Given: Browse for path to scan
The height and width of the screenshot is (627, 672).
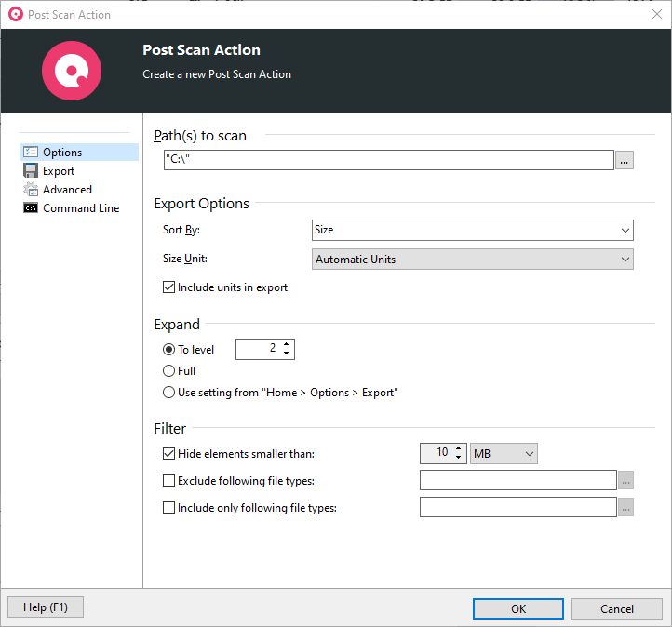Looking at the screenshot, I should click(625, 160).
